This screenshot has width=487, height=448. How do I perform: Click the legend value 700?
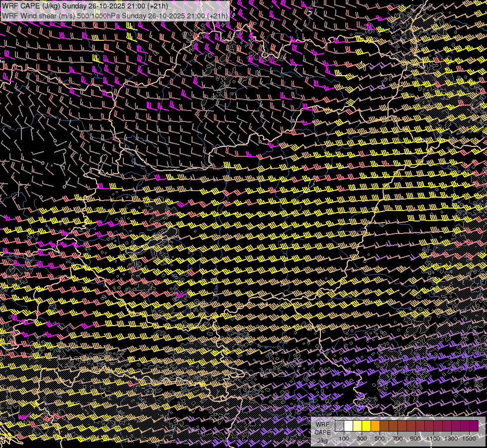397,439
